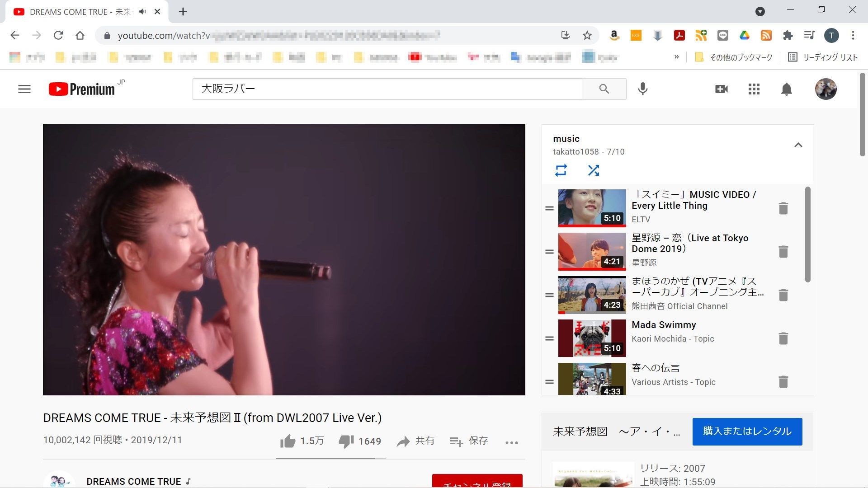Click the main video player
This screenshot has width=868, height=488.
tap(284, 260)
